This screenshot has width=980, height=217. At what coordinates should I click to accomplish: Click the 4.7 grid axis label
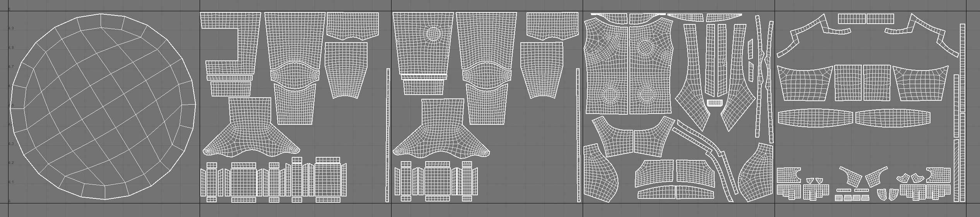coord(11,67)
